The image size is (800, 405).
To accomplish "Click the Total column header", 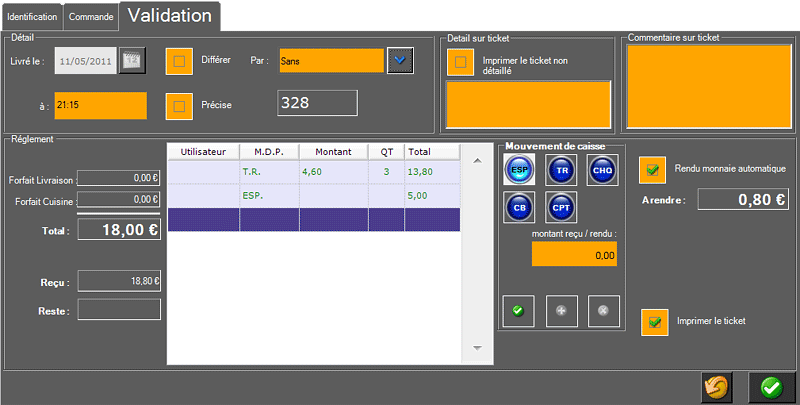I will coord(432,152).
